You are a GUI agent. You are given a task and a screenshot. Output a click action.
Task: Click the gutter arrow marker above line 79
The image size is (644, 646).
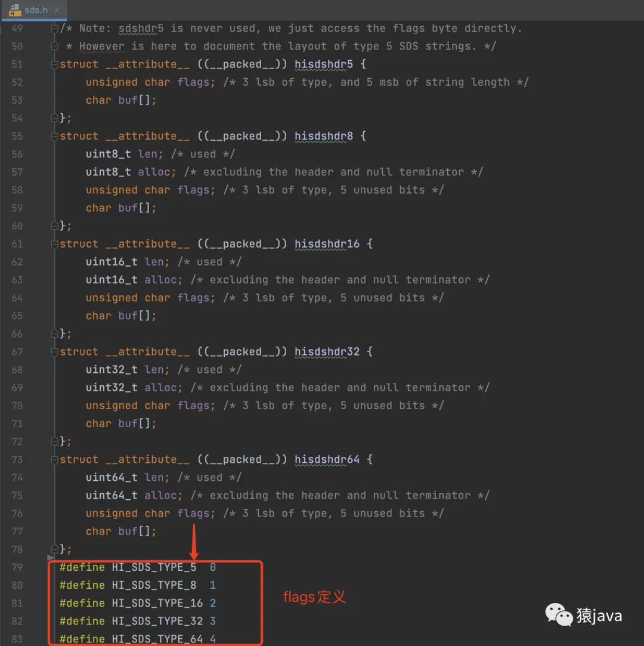pyautogui.click(x=51, y=558)
